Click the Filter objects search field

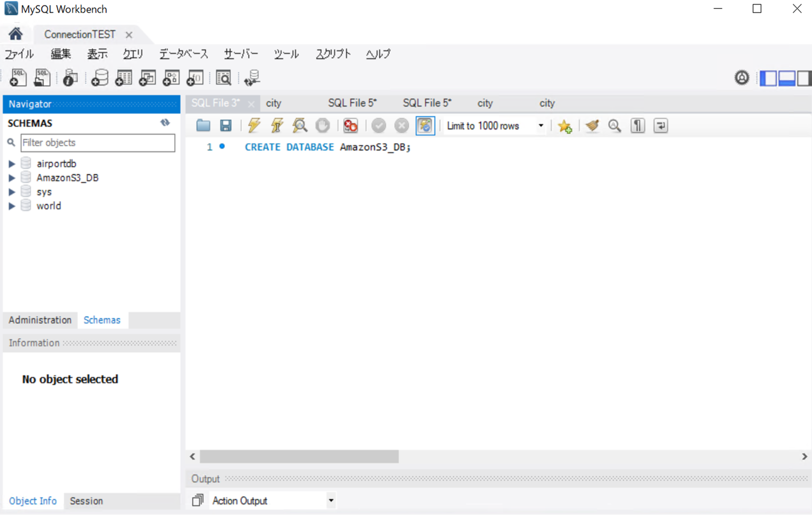click(98, 143)
